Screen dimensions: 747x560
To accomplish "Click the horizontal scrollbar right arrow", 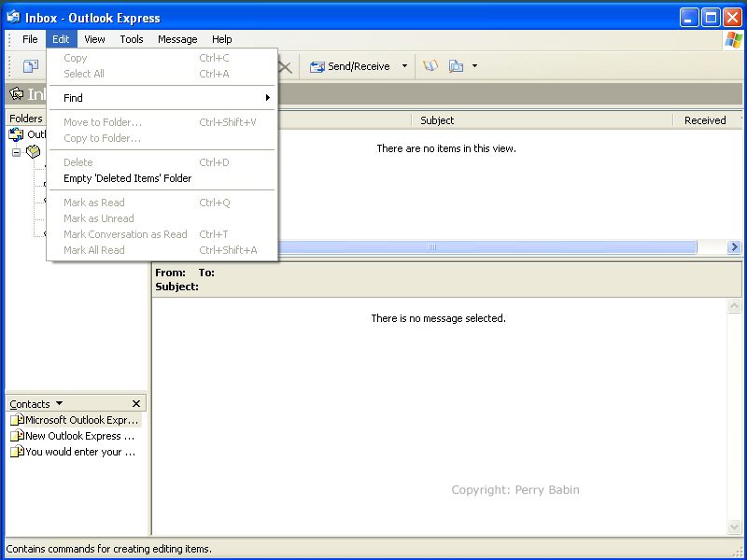I will 734,247.
